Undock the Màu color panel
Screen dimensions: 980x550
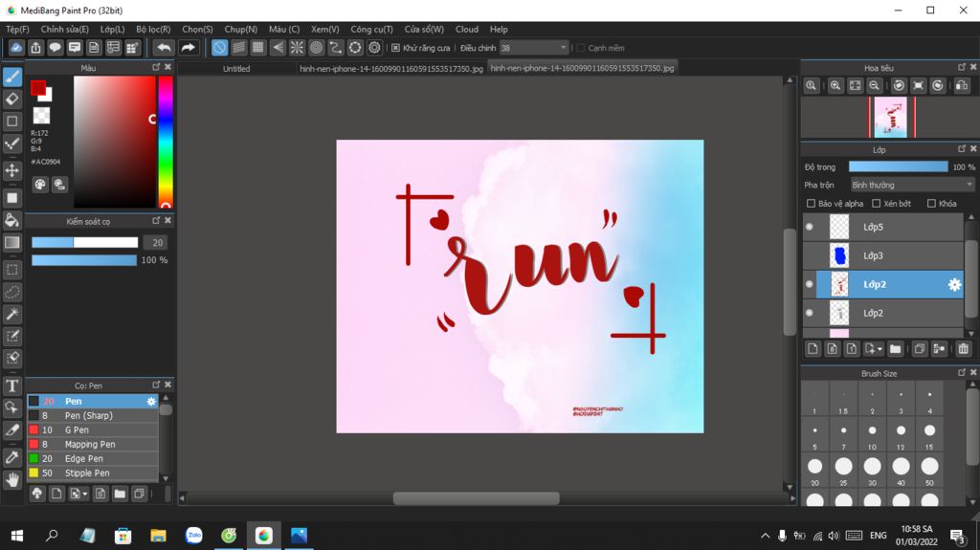156,67
